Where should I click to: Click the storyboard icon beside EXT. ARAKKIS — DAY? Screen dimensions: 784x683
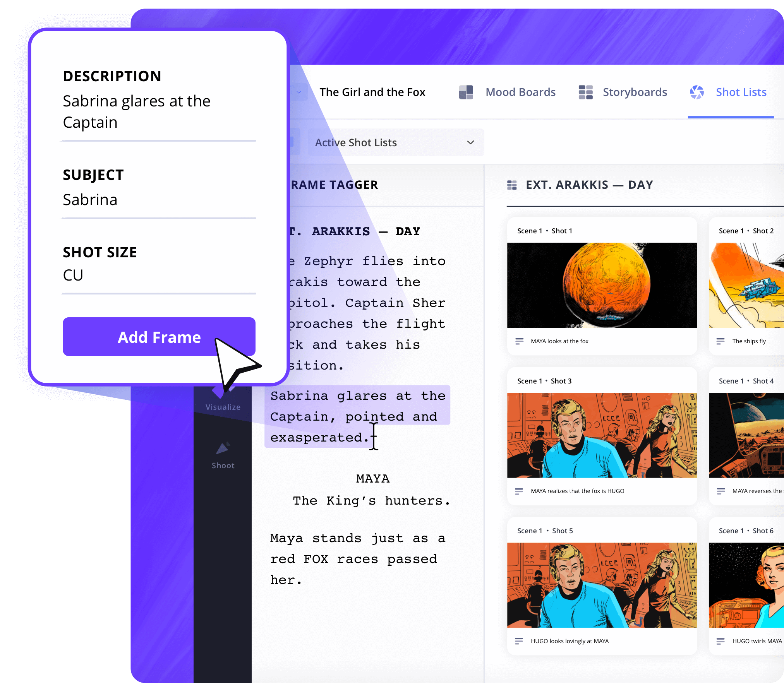512,185
